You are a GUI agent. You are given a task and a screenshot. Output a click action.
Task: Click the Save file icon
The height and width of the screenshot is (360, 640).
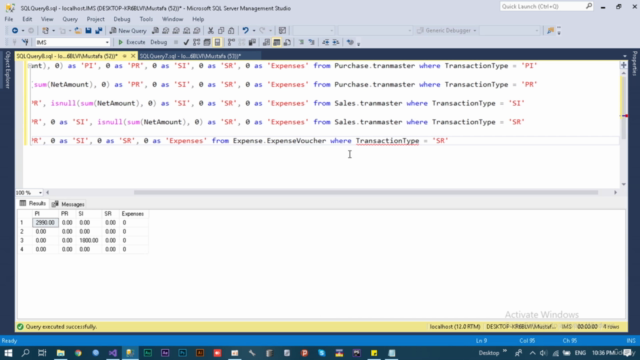88,31
